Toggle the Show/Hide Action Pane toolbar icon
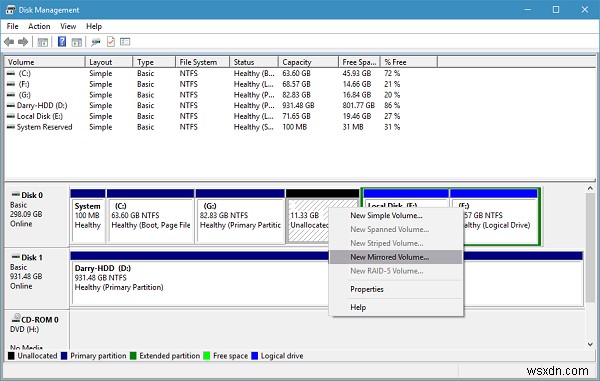This screenshot has width=600, height=381. point(77,42)
